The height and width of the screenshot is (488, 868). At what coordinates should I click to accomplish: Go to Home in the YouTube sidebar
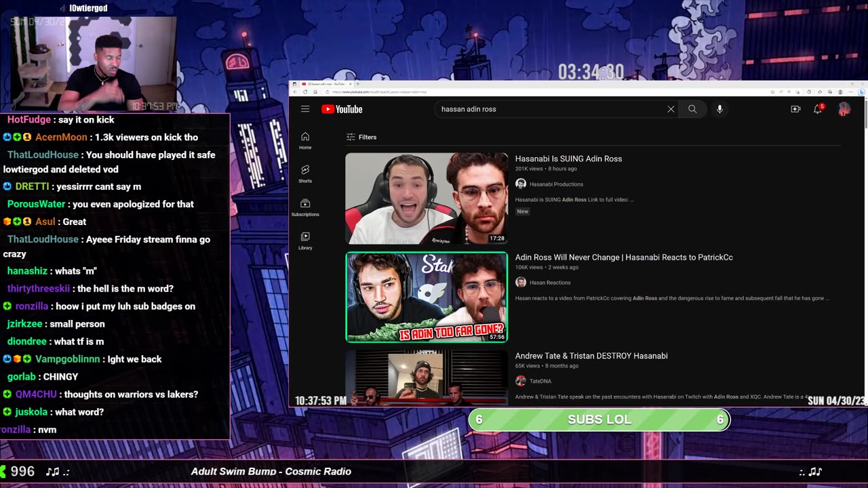pos(305,140)
